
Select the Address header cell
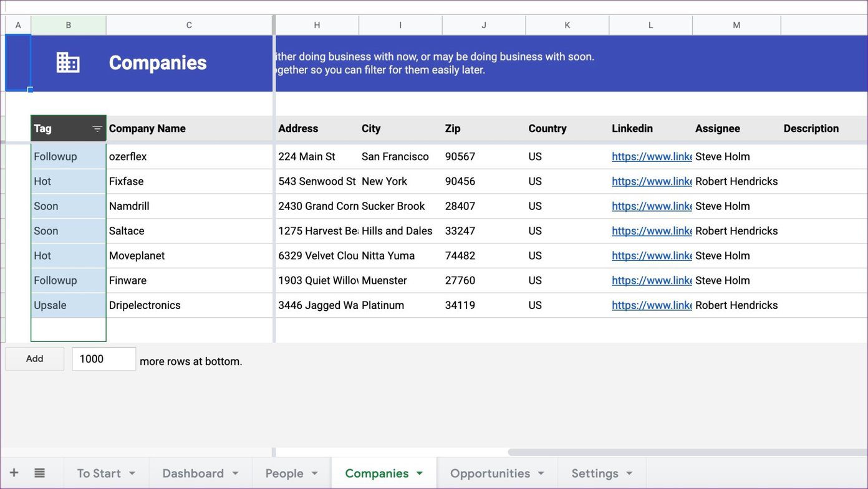click(x=317, y=128)
